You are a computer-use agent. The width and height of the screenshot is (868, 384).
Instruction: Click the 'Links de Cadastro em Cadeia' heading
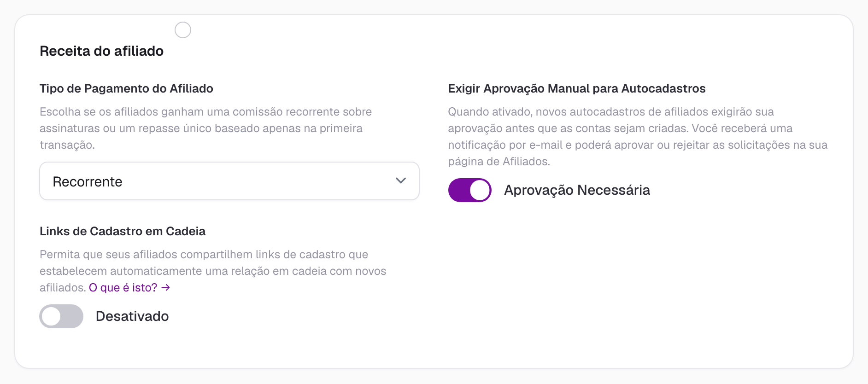point(123,231)
